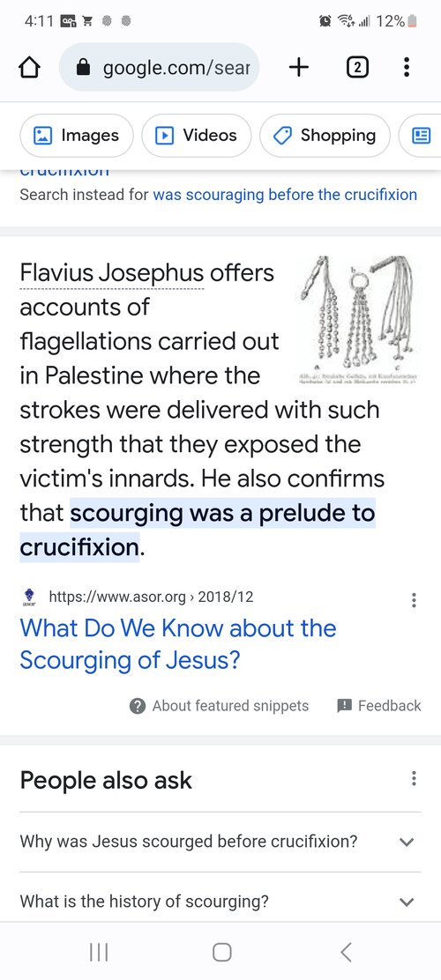441x980 pixels.
Task: Tap the Chrome home icon
Action: coord(30,68)
